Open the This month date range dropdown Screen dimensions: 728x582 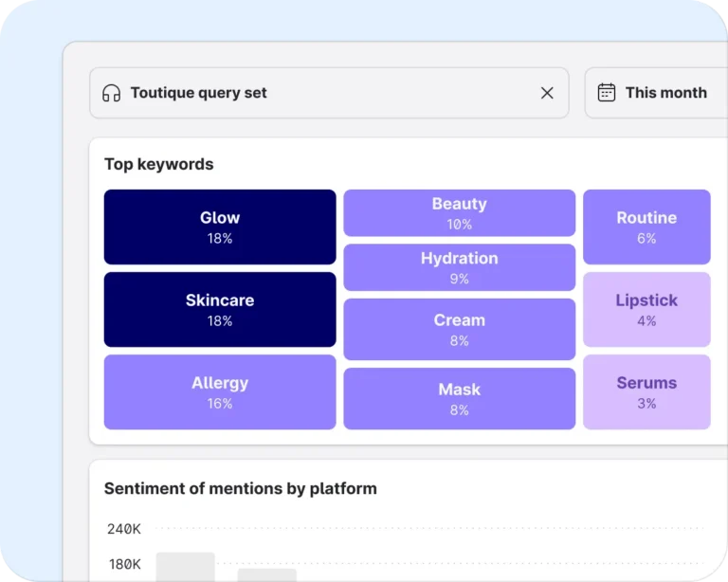(657, 93)
